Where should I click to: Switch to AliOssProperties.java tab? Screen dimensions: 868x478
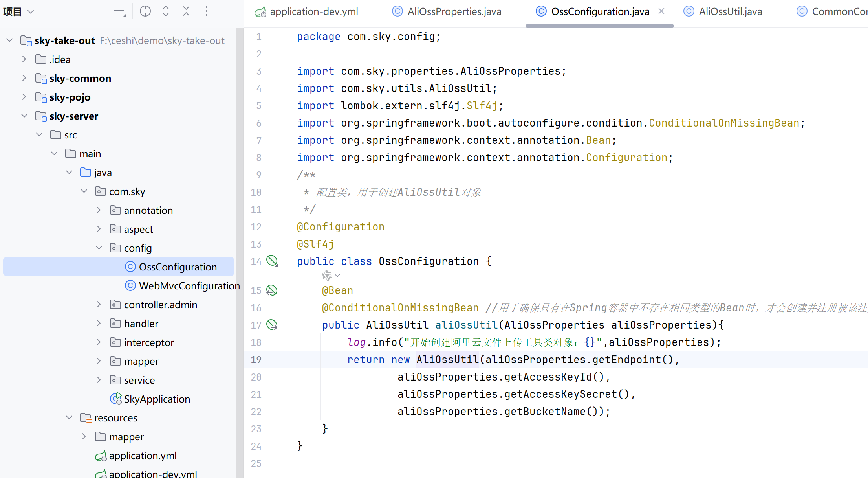pyautogui.click(x=447, y=12)
